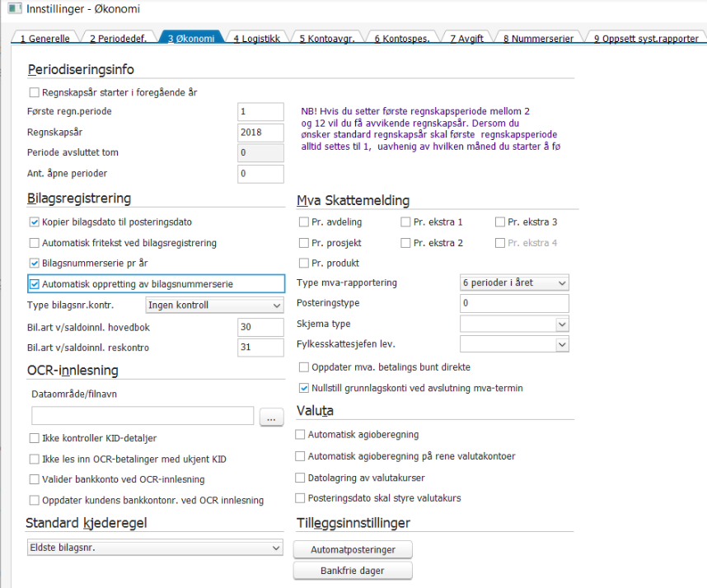
Task: Check Pr. prosjekt option
Action: point(304,243)
